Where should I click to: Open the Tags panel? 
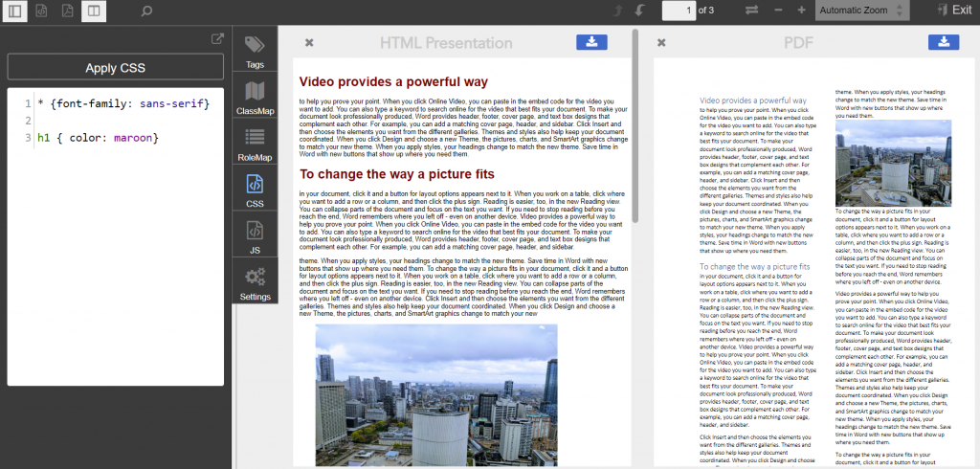tap(255, 50)
